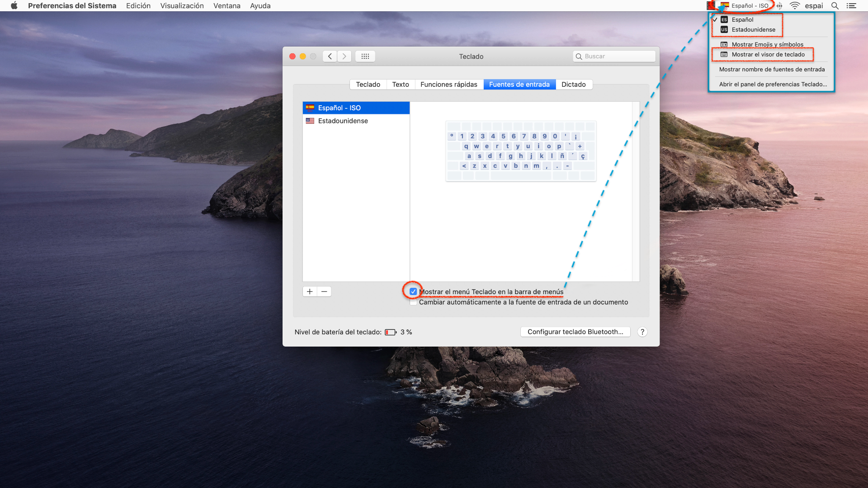The width and height of the screenshot is (868, 488).
Task: Open the Apple menu
Action: (14, 6)
